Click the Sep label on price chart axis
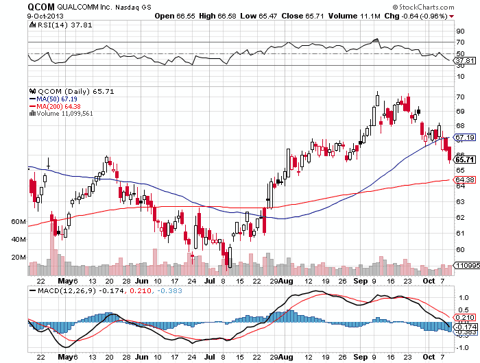Image resolution: width=480 pixels, height=363 pixels. [360, 281]
